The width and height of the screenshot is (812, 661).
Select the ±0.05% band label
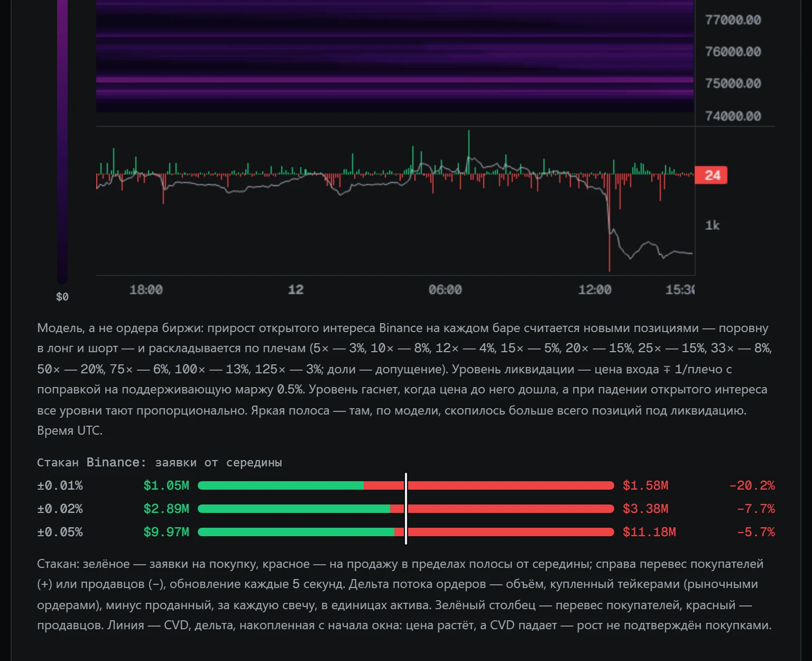pyautogui.click(x=60, y=532)
